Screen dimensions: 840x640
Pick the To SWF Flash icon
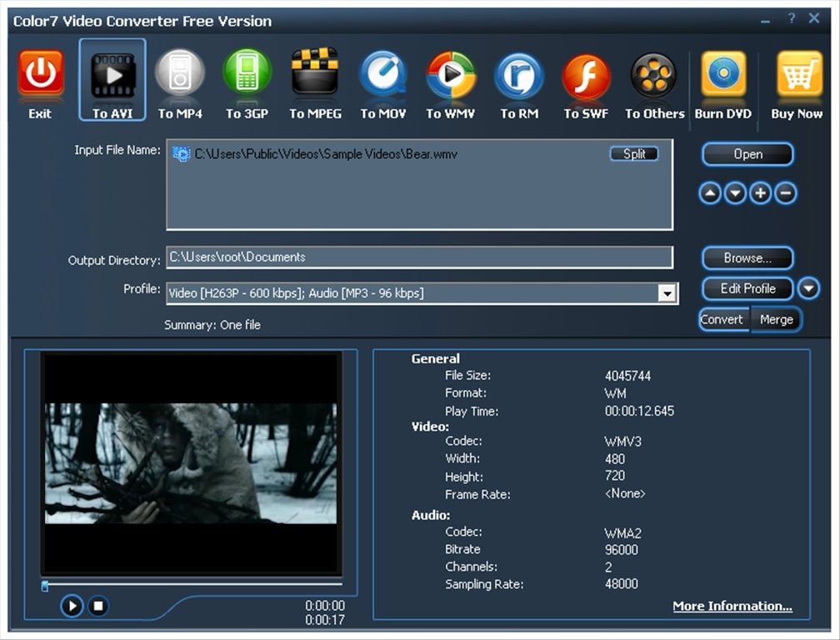tap(586, 76)
